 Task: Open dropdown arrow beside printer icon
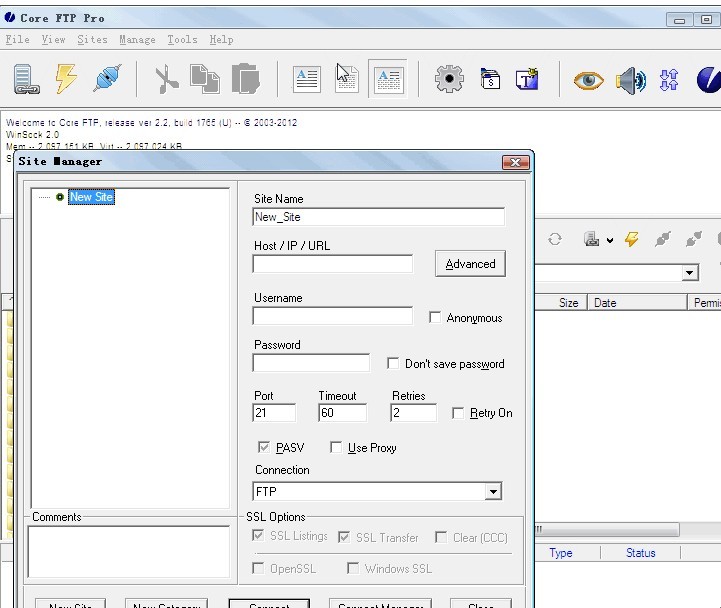pyautogui.click(x=610, y=240)
